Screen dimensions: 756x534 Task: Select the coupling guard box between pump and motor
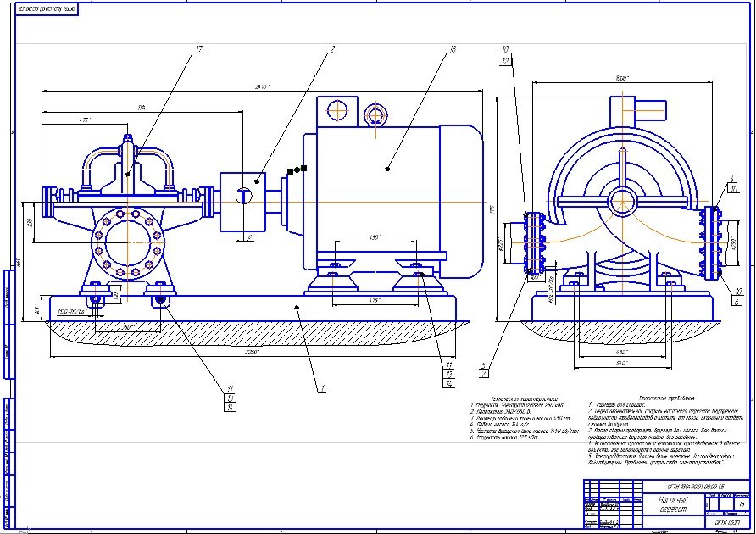(x=243, y=201)
